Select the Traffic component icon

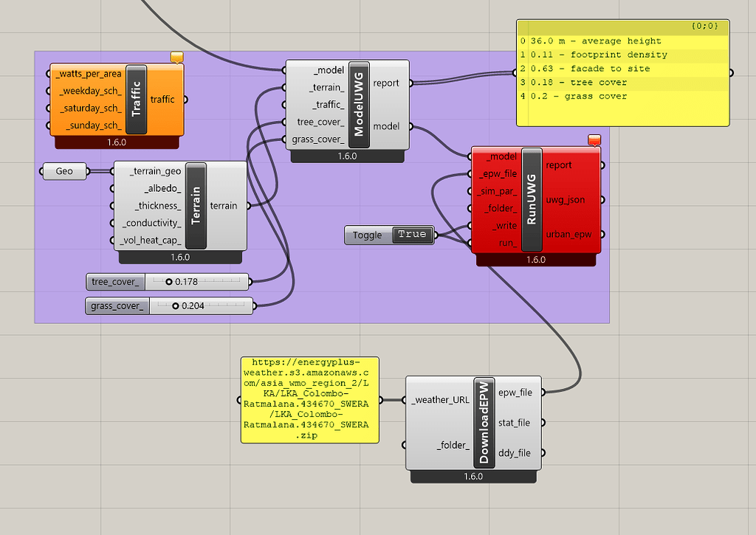pos(135,98)
